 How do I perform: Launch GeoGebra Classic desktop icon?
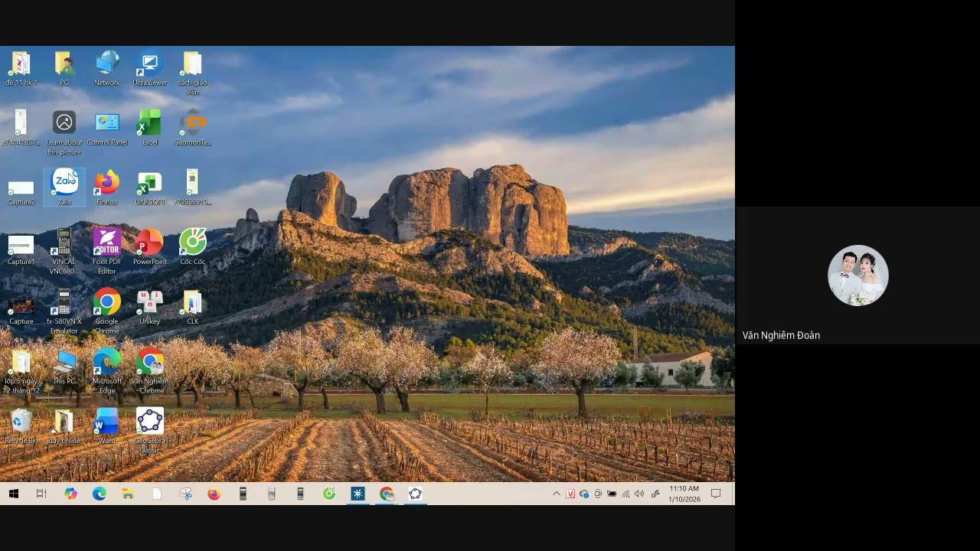coord(150,431)
